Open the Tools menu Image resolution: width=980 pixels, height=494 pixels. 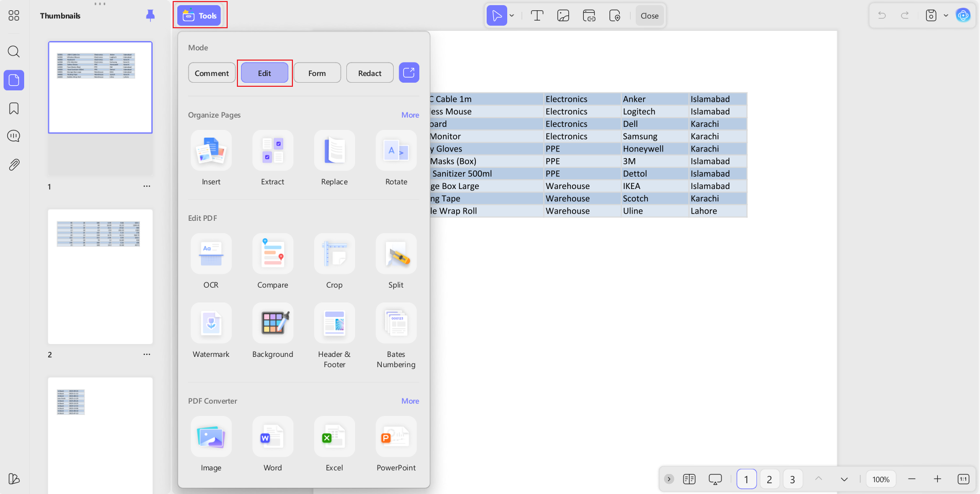200,15
